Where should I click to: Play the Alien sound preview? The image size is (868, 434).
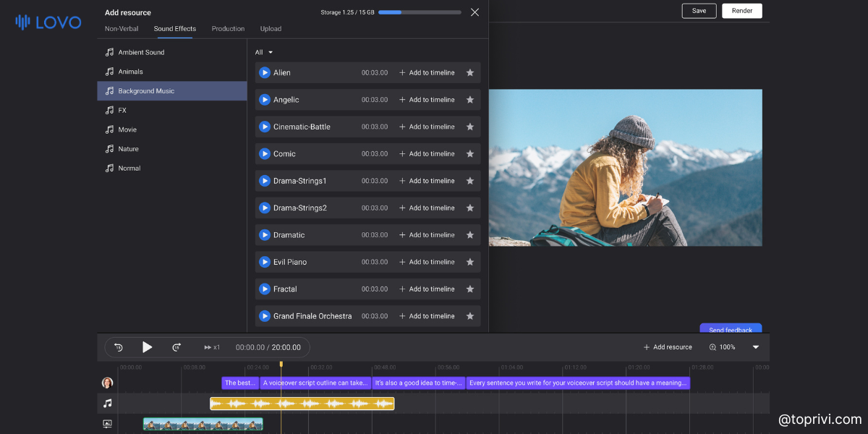click(265, 72)
